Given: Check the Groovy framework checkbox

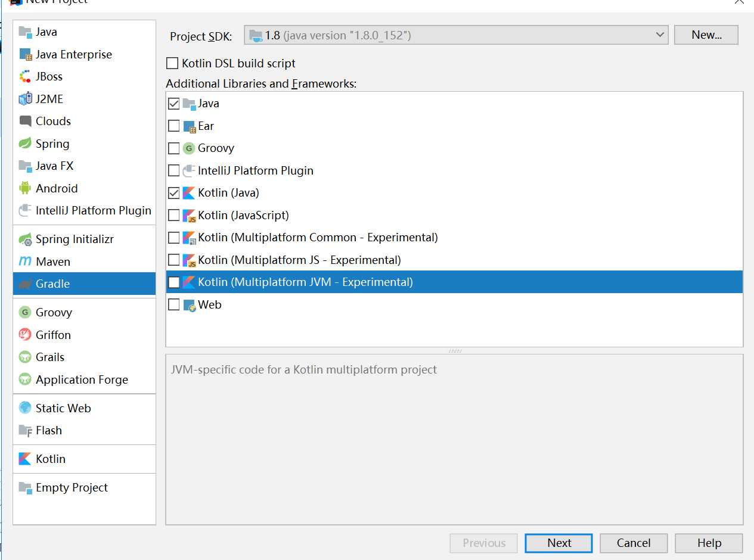Looking at the screenshot, I should tap(173, 148).
